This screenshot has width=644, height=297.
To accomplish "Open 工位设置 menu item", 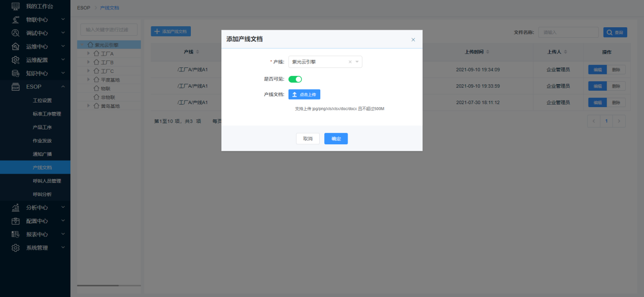I will 42,101.
